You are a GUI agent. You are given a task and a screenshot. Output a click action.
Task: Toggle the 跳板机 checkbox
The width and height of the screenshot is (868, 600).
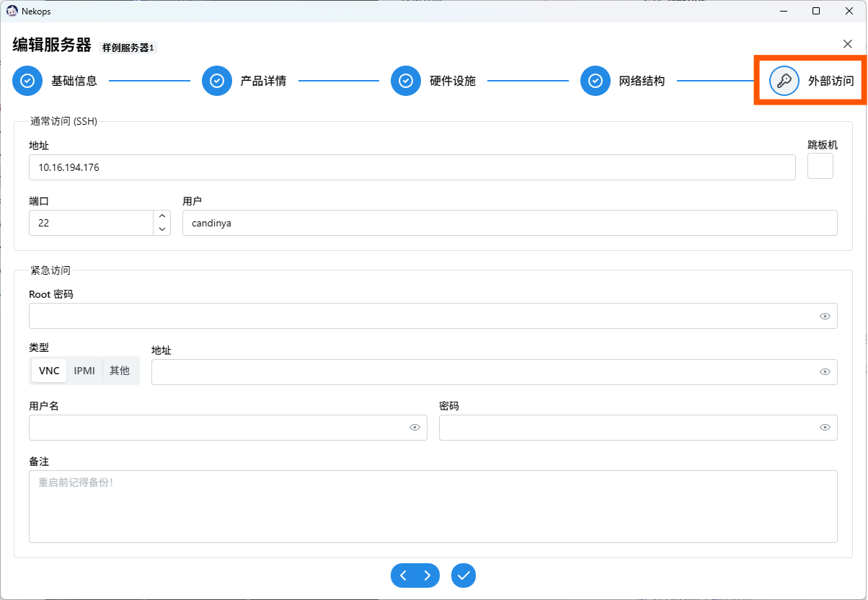(x=820, y=166)
